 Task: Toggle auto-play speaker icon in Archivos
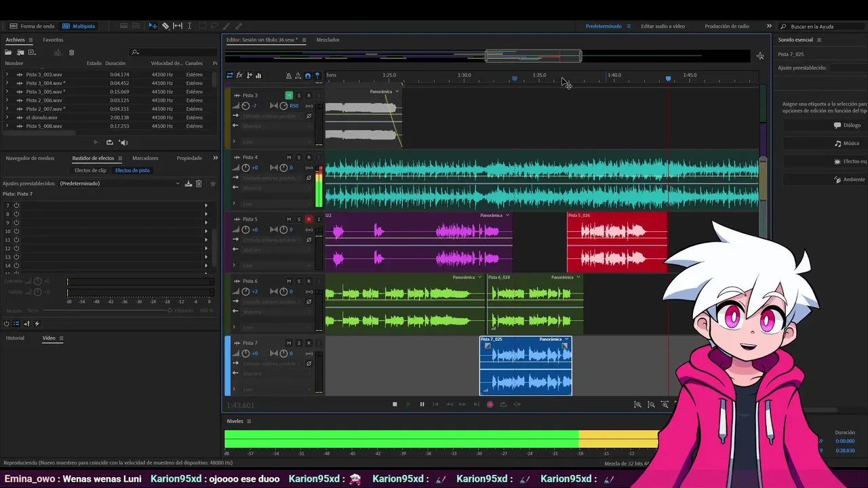coord(123,142)
